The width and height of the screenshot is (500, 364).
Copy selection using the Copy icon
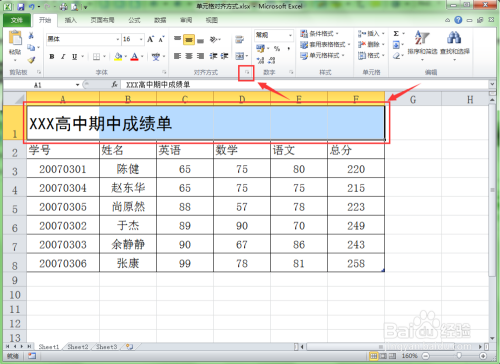[x=31, y=48]
